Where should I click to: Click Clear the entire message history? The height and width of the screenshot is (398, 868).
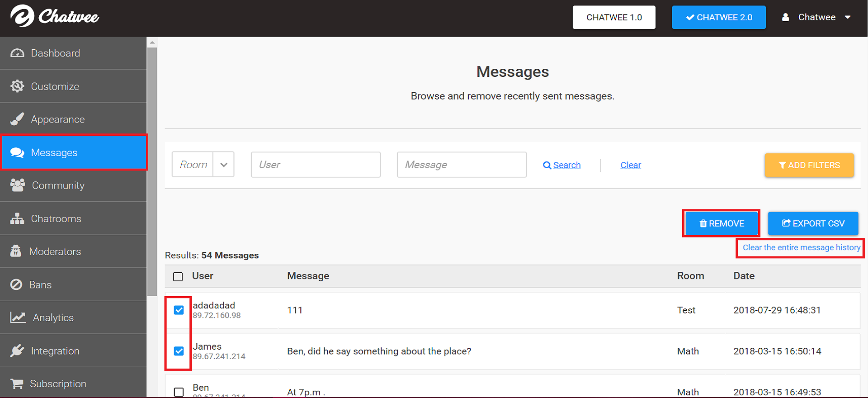click(802, 248)
